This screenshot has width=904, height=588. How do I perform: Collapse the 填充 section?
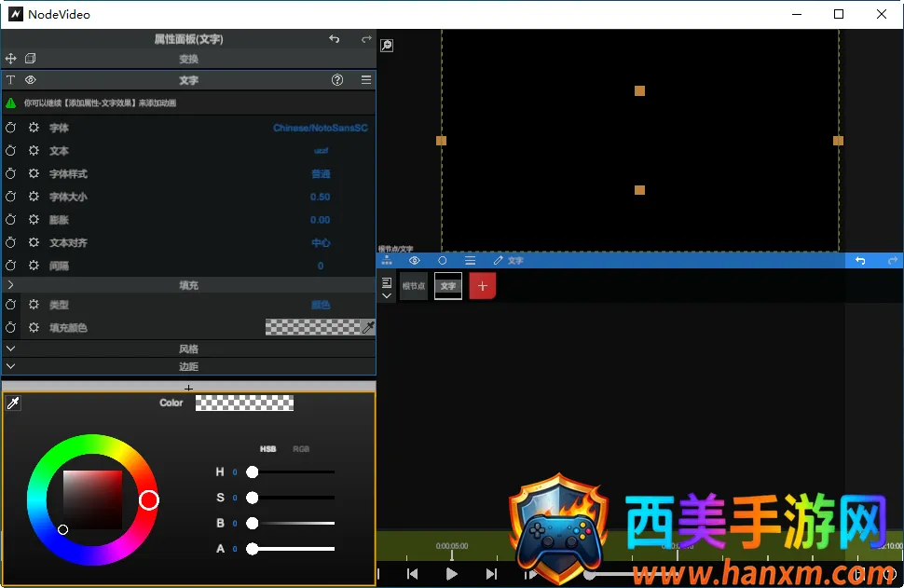coord(10,285)
